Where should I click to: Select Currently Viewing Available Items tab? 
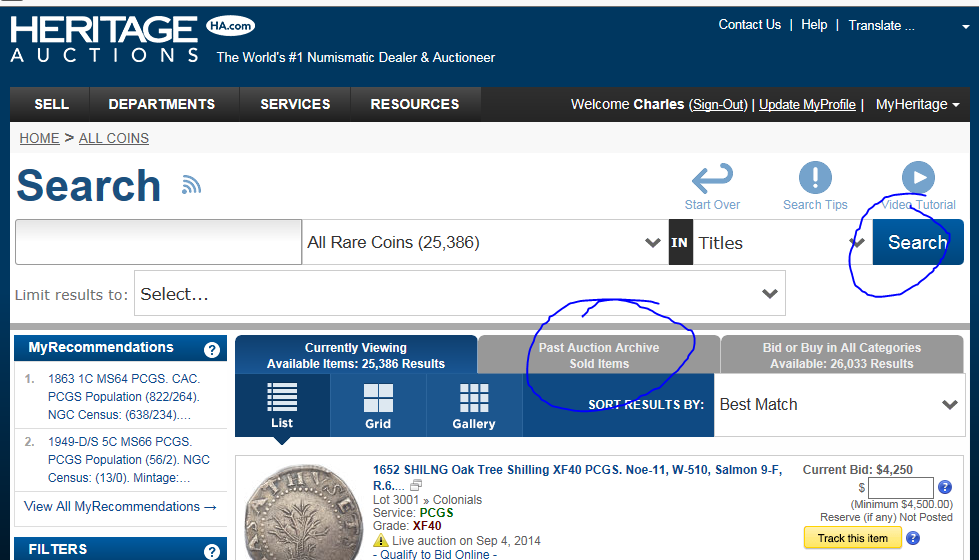[356, 355]
